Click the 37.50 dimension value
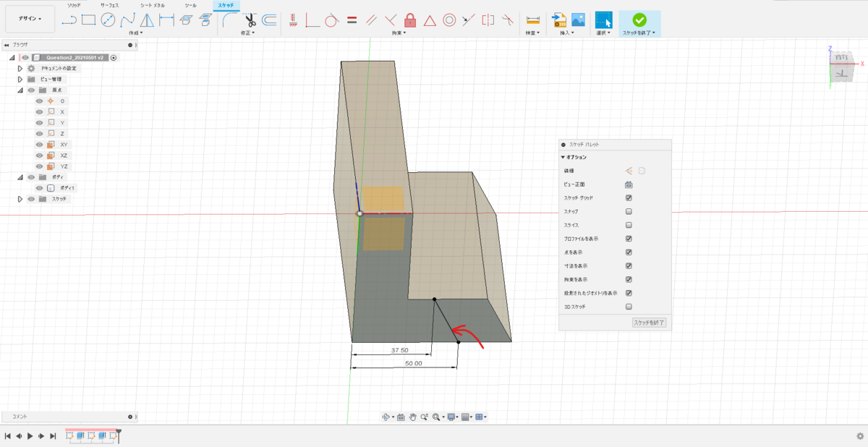The width and height of the screenshot is (868, 447). (400, 350)
